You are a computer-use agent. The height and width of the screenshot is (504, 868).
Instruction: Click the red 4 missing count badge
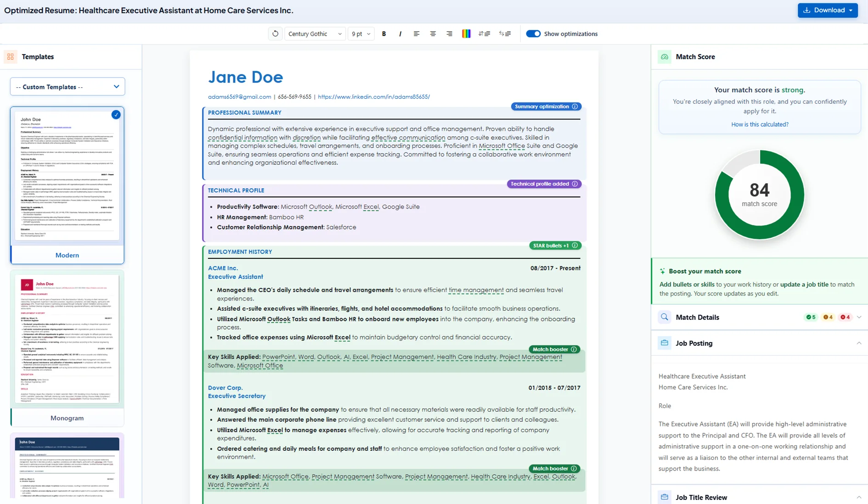pos(845,317)
